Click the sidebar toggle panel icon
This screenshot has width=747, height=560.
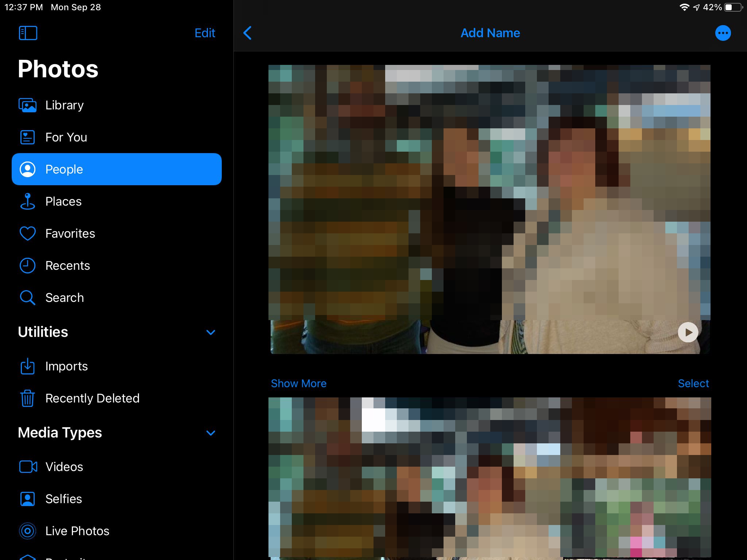pyautogui.click(x=28, y=32)
